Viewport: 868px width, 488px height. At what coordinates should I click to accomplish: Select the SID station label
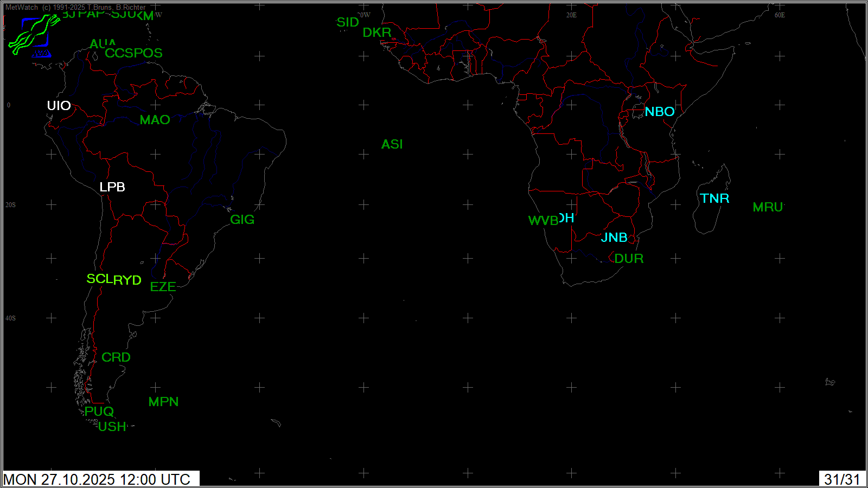[348, 22]
